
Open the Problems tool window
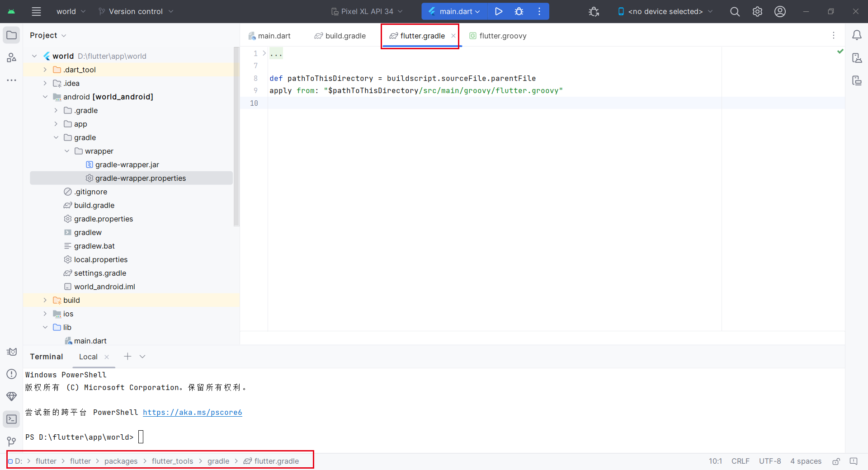point(12,374)
